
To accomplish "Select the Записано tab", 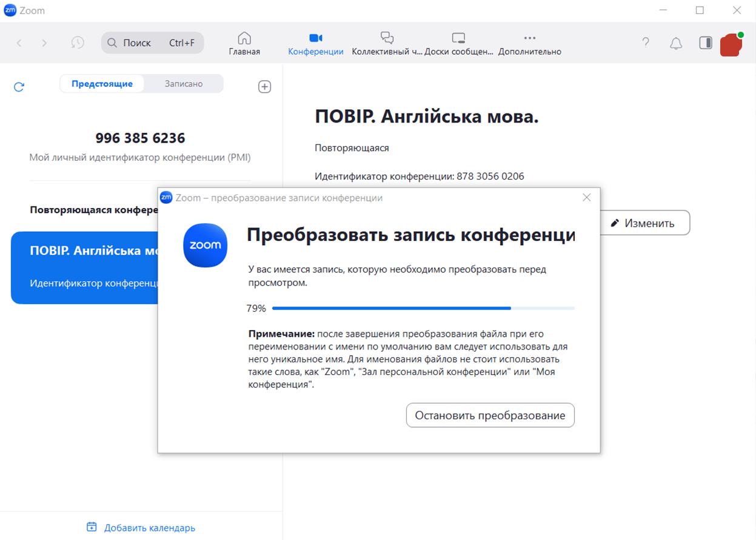I will pyautogui.click(x=184, y=84).
